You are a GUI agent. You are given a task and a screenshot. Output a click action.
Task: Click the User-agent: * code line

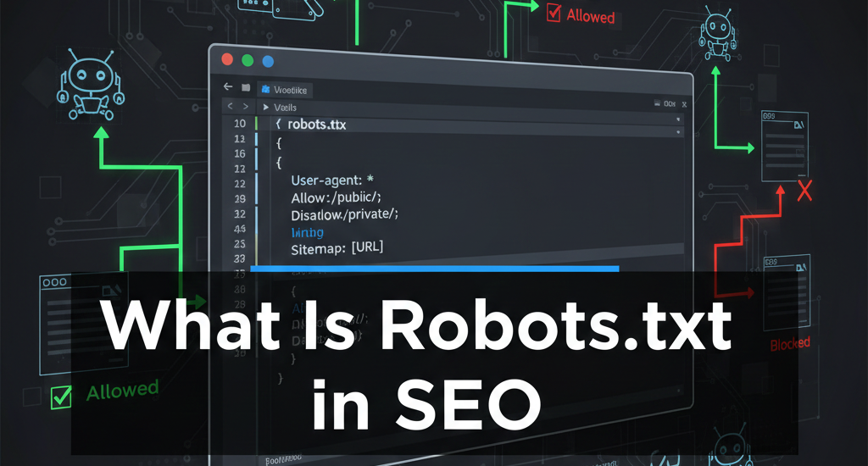[332, 180]
